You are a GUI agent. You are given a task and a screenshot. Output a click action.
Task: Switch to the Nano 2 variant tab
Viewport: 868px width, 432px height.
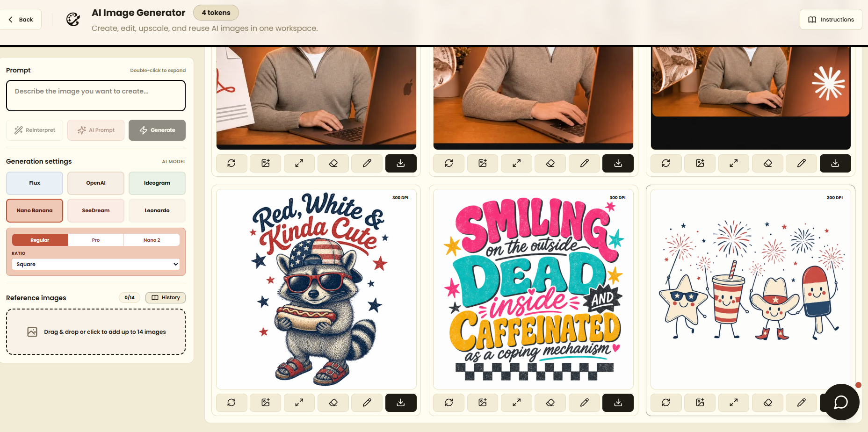click(x=152, y=240)
